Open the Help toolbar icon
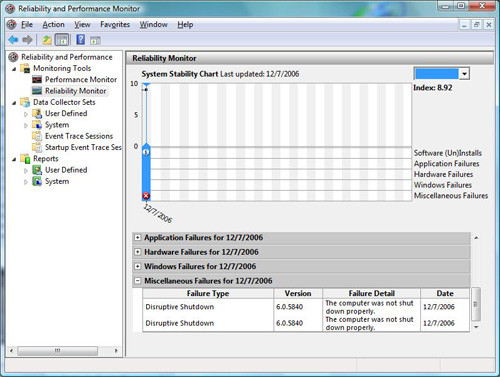500x377 pixels. pyautogui.click(x=80, y=40)
